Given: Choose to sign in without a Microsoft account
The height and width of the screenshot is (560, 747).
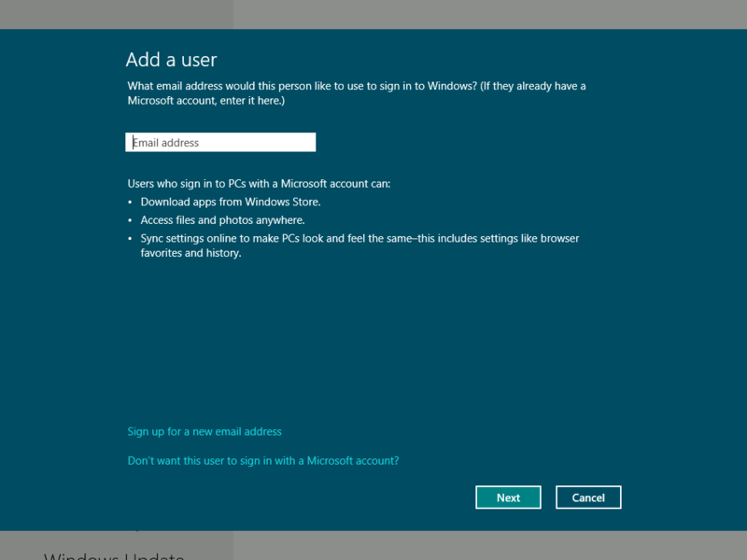Looking at the screenshot, I should pyautogui.click(x=261, y=460).
